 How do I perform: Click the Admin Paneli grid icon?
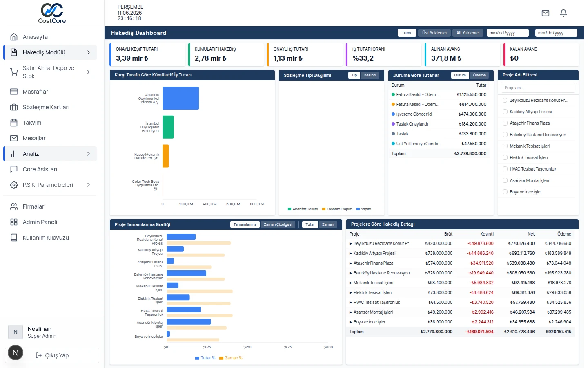click(14, 222)
